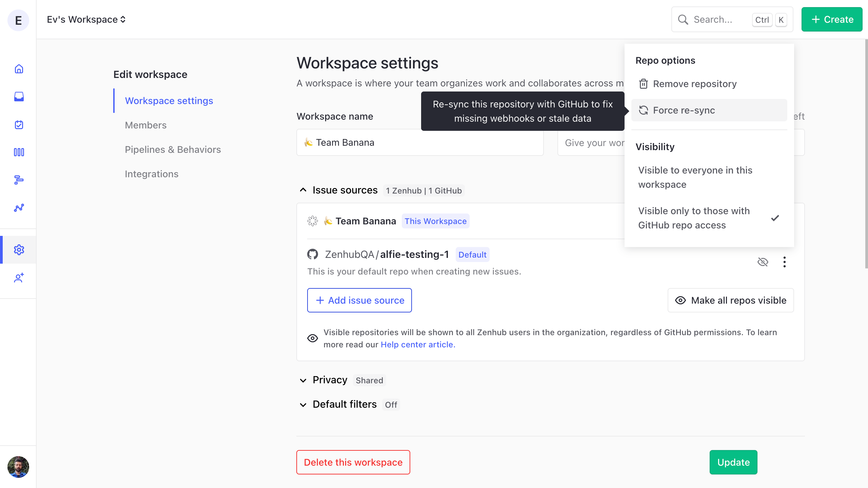Viewport: 868px width, 488px height.
Task: Click the Workspace name field
Action: pos(420,142)
